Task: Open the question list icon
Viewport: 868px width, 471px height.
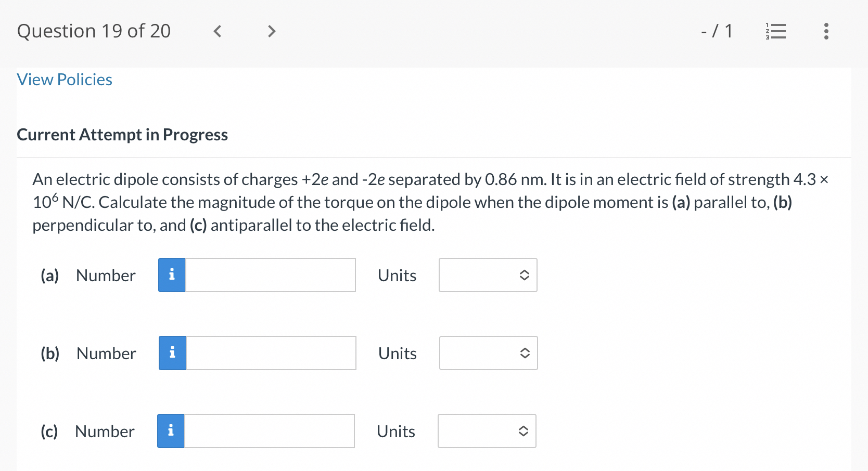Action: coord(775,32)
